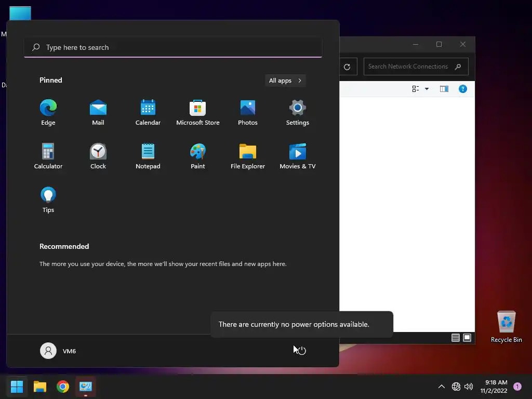Viewport: 532px width, 399px height.
Task: Switch to the Control Panel taskbar app
Action: (86, 387)
